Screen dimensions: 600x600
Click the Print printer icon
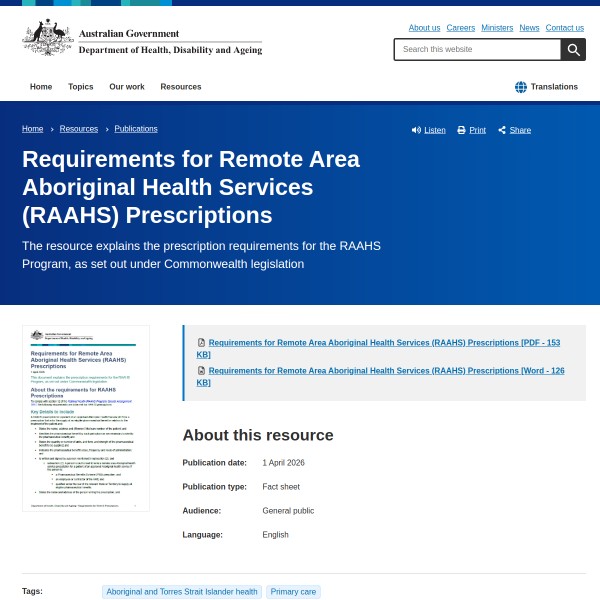click(x=461, y=130)
